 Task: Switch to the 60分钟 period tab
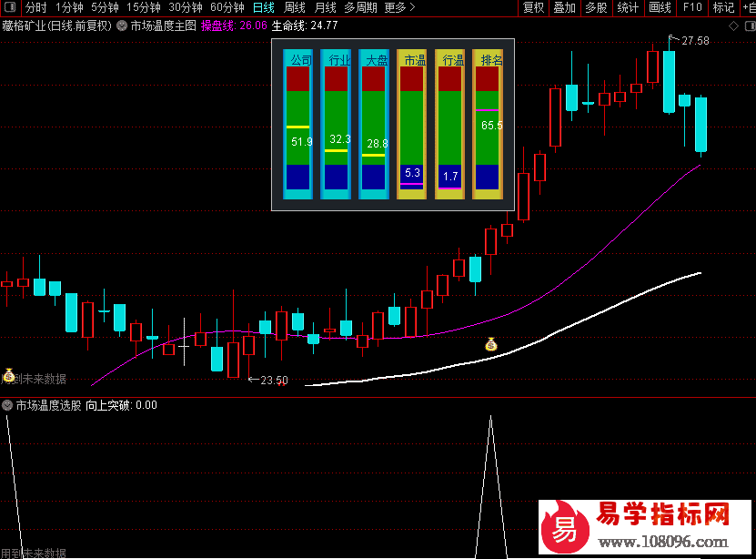(x=227, y=7)
